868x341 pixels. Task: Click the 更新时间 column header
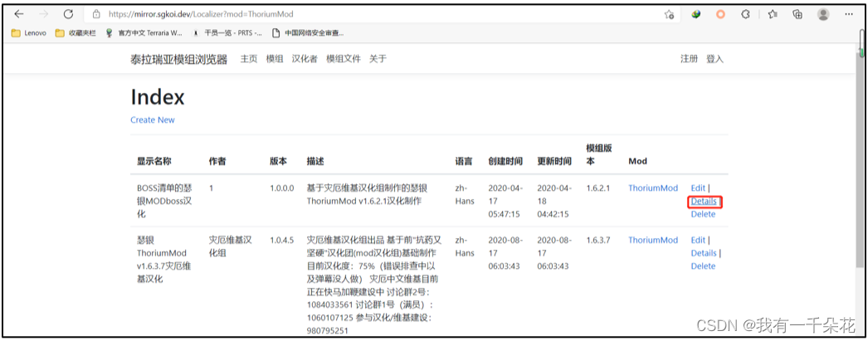point(554,161)
